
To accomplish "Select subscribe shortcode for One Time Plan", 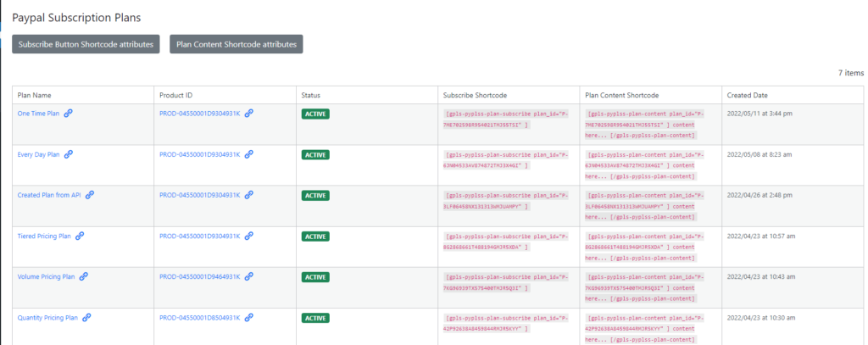I will tap(506, 119).
